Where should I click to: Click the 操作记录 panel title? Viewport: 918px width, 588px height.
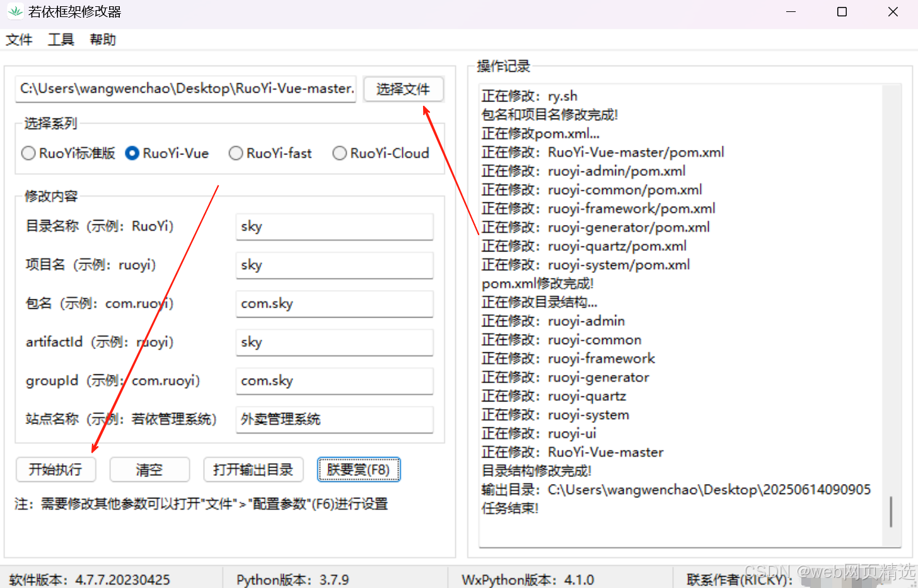coord(503,66)
